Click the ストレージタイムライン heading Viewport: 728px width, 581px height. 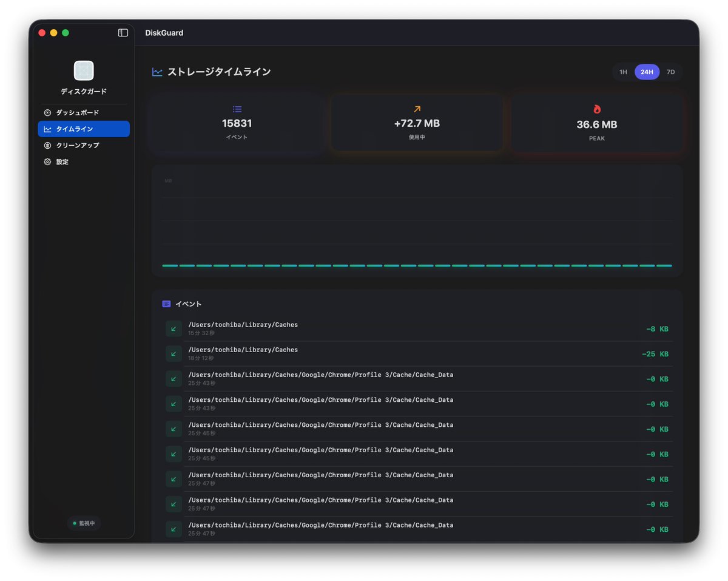(x=219, y=72)
